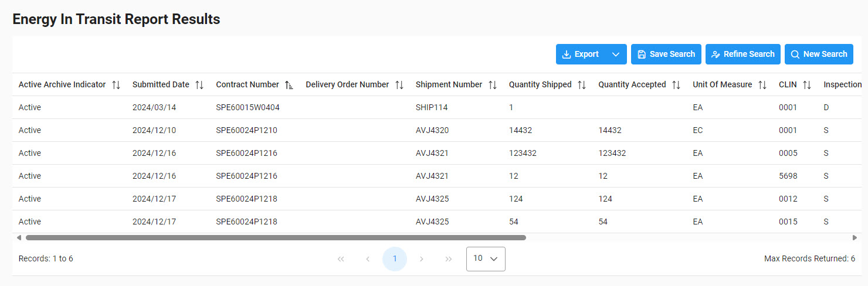The width and height of the screenshot is (868, 286).
Task: Click Shipment Number sort icon
Action: (492, 85)
